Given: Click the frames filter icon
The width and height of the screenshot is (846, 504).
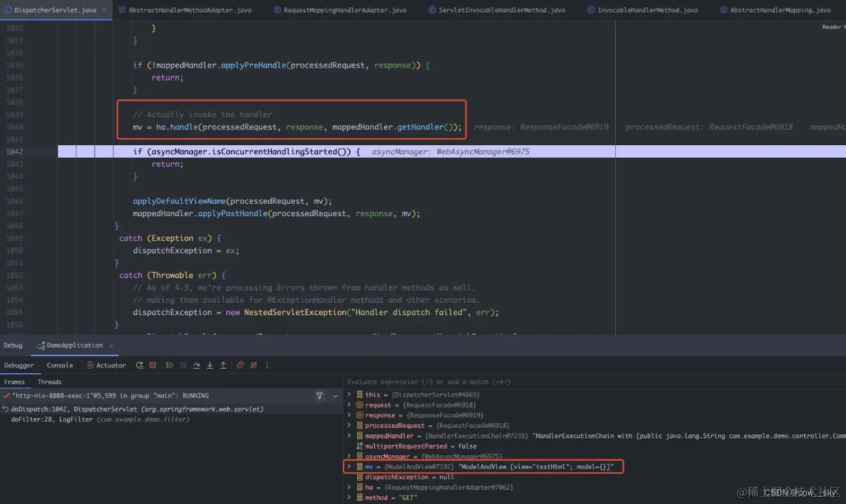Looking at the screenshot, I should click(319, 395).
